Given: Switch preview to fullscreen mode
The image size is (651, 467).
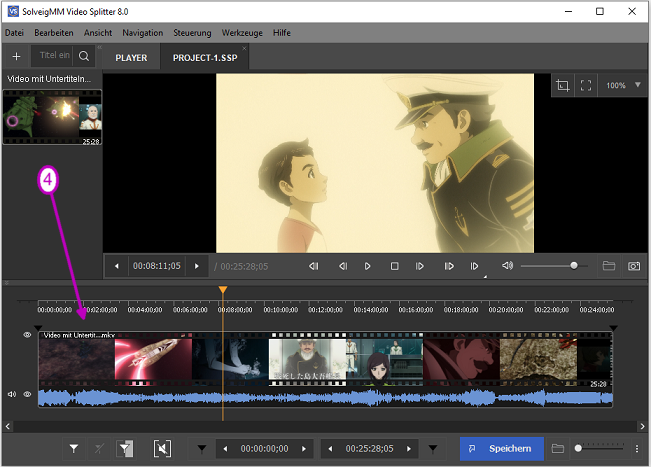Looking at the screenshot, I should tap(586, 86).
